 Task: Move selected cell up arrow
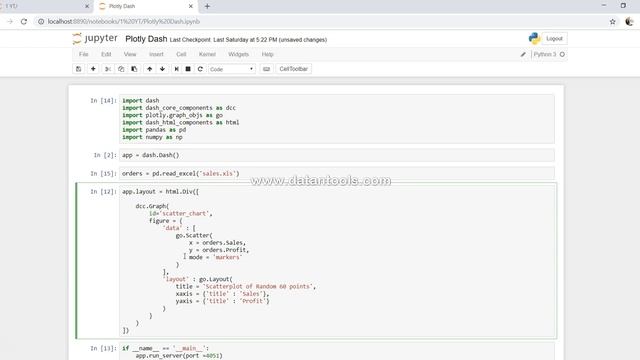pyautogui.click(x=149, y=69)
